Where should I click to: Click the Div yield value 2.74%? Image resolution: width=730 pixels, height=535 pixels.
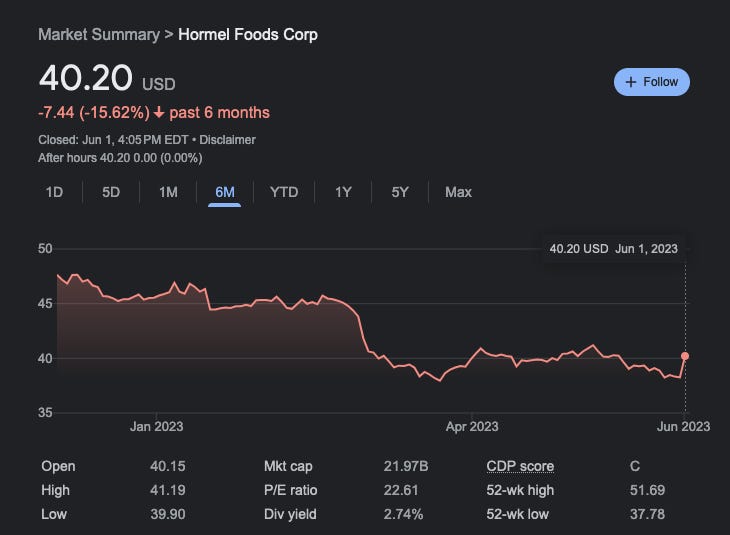point(403,515)
